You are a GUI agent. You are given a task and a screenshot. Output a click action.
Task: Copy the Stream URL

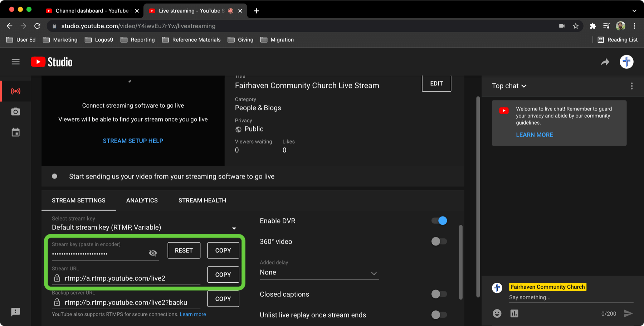(223, 274)
